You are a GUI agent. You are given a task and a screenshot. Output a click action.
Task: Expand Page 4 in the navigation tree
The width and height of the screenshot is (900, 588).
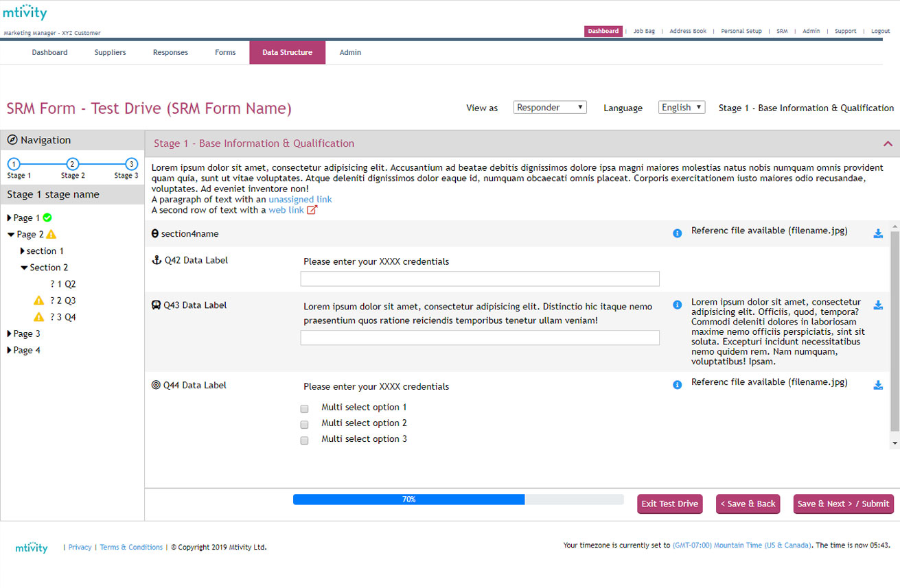(x=10, y=350)
